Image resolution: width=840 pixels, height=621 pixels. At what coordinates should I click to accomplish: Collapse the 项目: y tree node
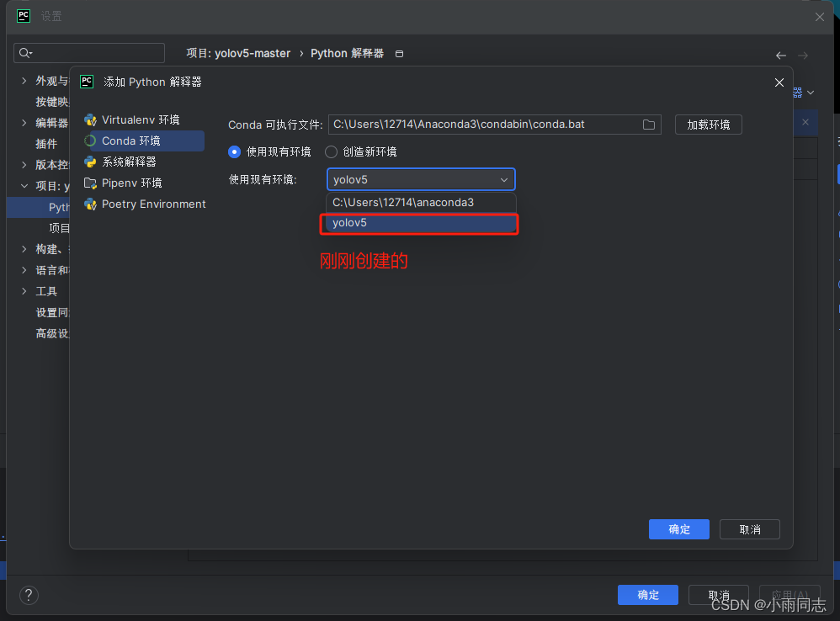24,185
